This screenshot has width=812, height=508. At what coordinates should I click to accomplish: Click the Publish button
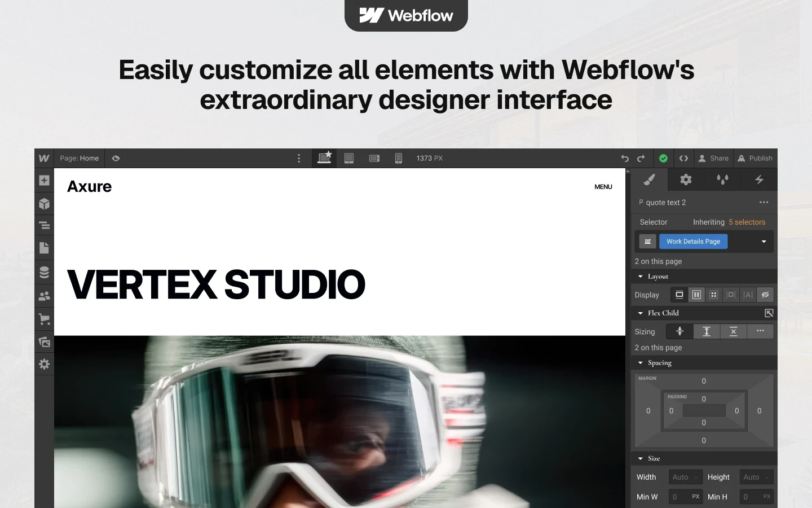[755, 159]
